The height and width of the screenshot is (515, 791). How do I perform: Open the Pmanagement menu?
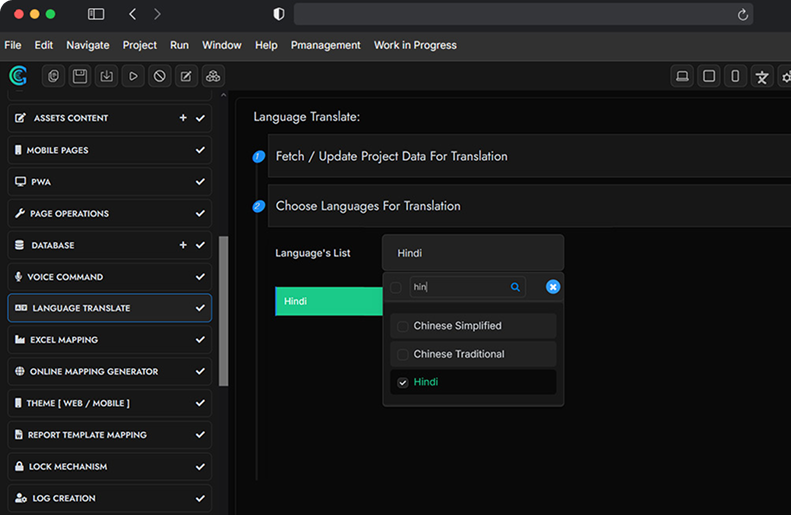tap(325, 45)
